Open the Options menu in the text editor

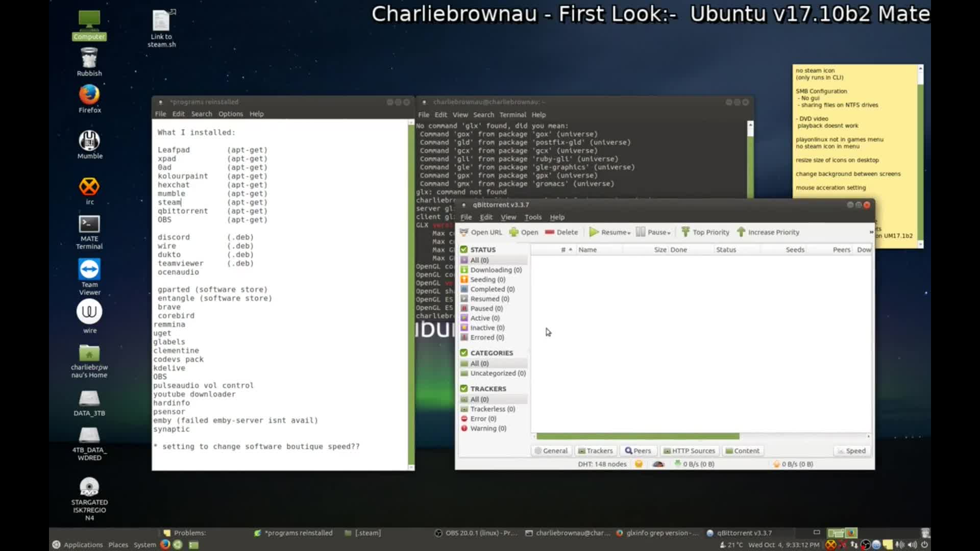231,114
